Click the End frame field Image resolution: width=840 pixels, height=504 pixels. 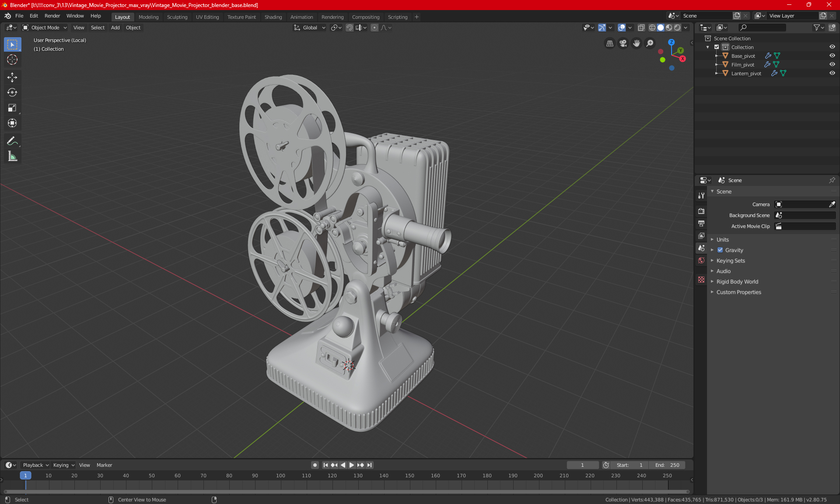(x=667, y=465)
